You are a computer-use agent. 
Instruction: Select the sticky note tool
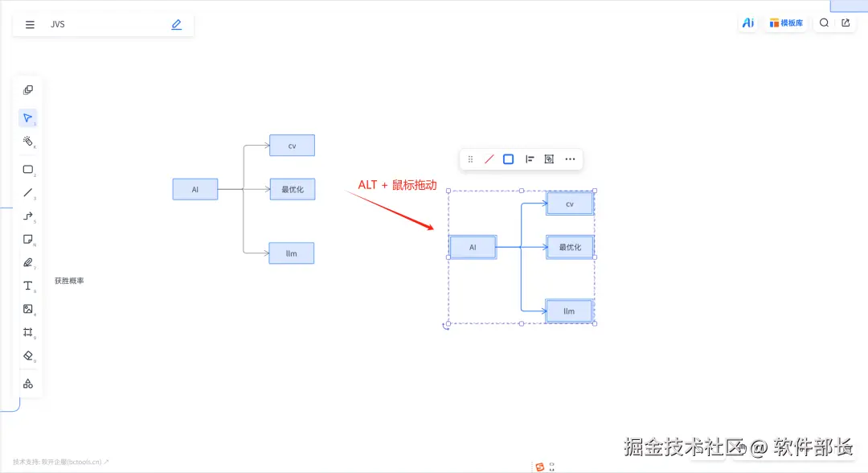(x=27, y=239)
